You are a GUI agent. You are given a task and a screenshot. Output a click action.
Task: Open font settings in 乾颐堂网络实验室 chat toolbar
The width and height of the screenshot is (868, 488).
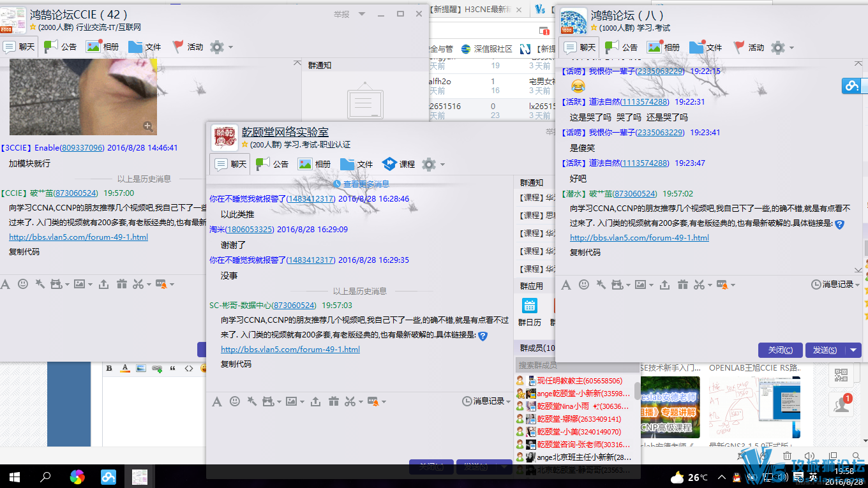217,401
